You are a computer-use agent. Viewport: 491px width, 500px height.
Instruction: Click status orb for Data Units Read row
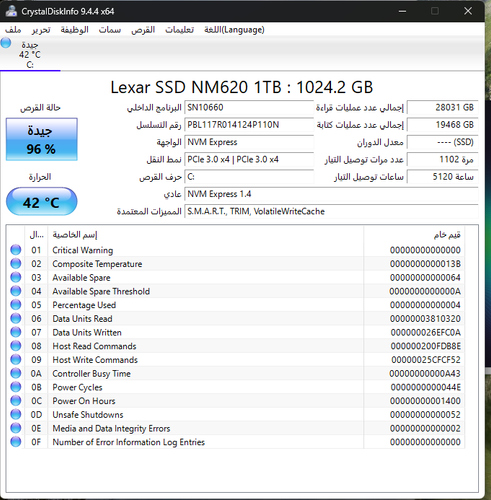coord(16,318)
